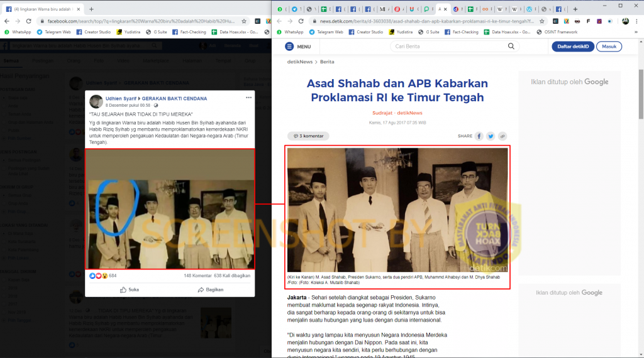Screen dimensions: 644x358
Task: Expand hidden bookmarks chevron in right browser
Action: tap(636, 31)
